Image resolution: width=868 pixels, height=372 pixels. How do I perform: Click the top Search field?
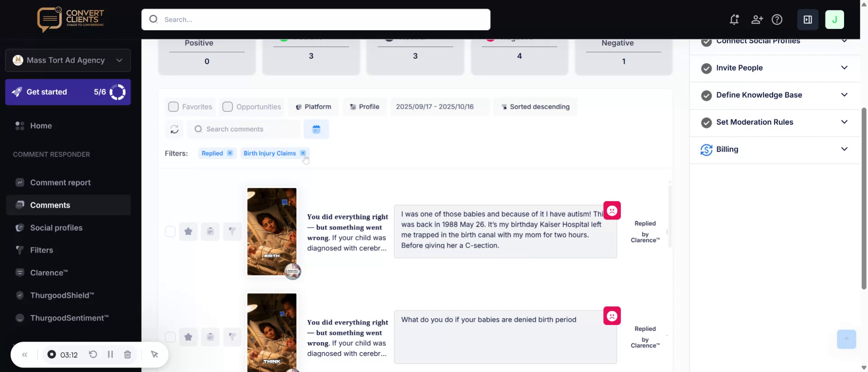[x=316, y=19]
